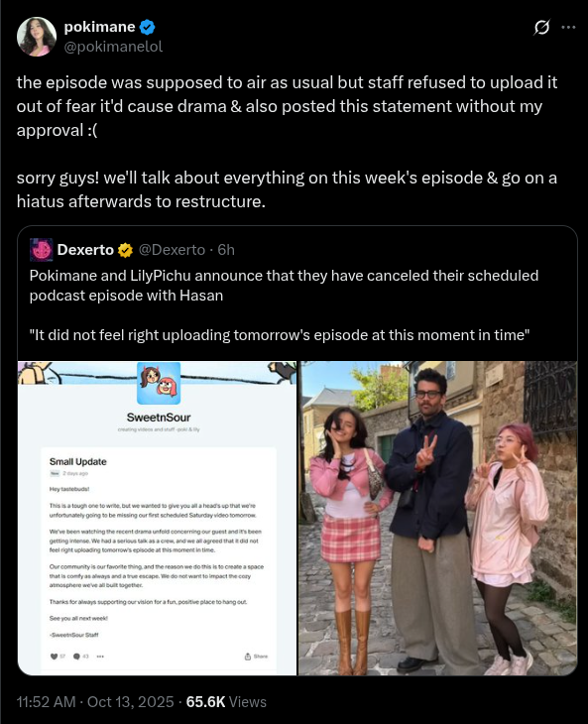Open the SweetnSour channel logo

point(159,383)
